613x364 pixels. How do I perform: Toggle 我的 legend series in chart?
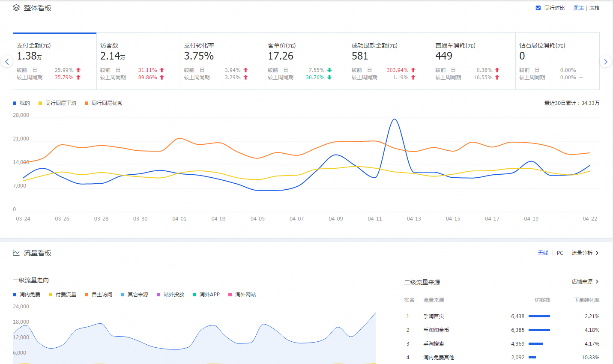[21, 103]
